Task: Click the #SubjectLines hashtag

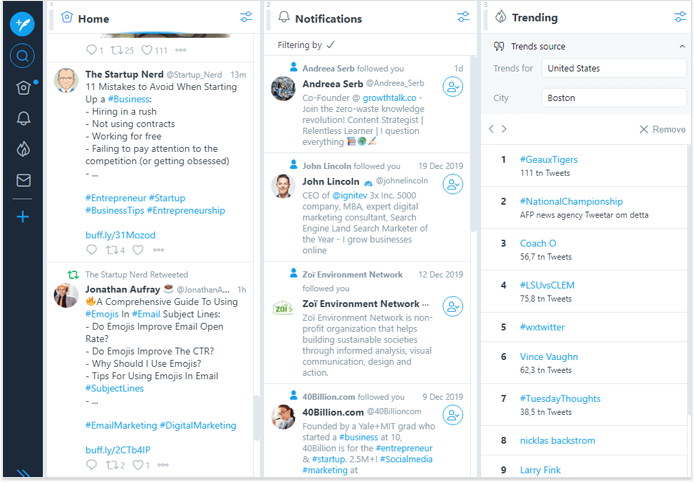Action: point(115,388)
